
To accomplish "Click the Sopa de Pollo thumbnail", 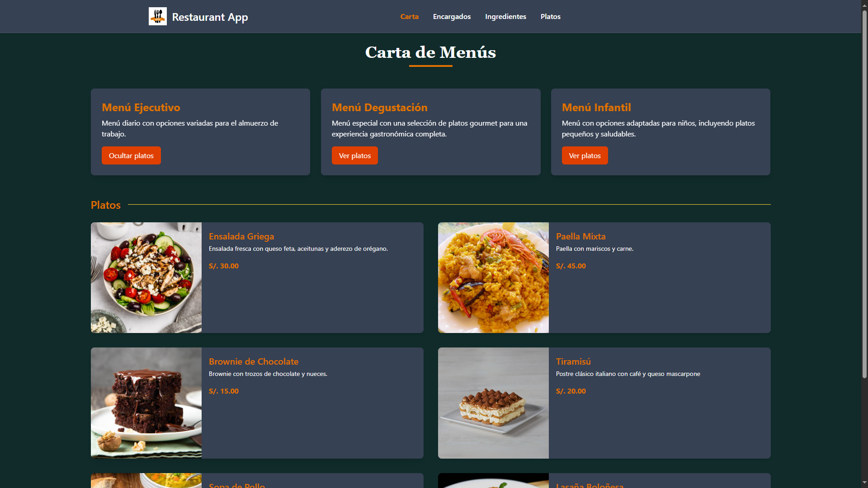I will pos(146,481).
